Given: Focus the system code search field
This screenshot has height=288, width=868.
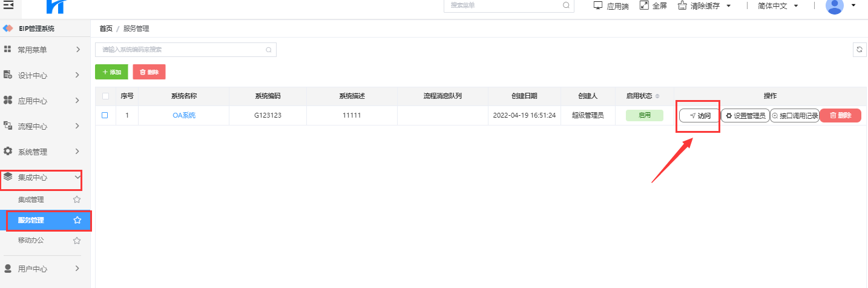Looking at the screenshot, I should pos(186,50).
